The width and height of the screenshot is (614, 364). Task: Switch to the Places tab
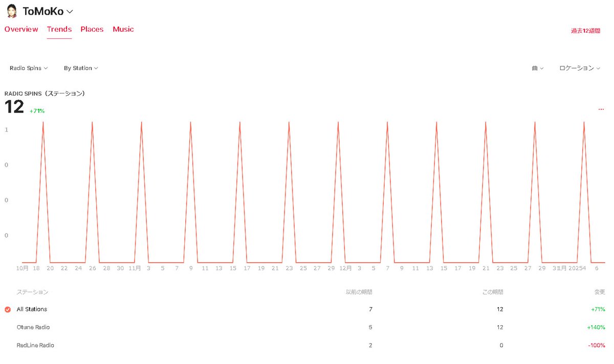click(x=92, y=29)
